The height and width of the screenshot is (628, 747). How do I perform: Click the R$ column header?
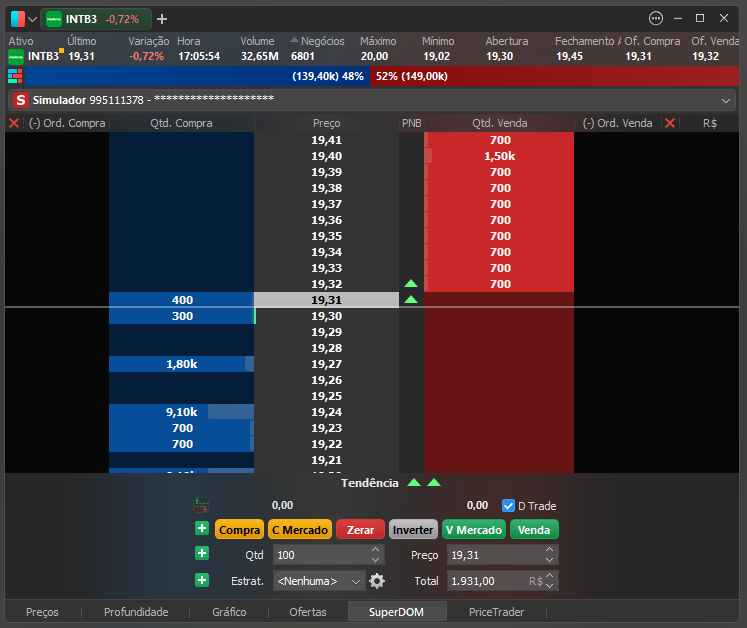(x=709, y=123)
